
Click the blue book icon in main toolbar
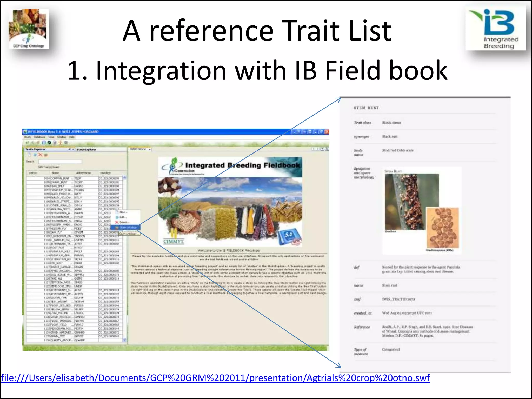[x=44, y=143]
